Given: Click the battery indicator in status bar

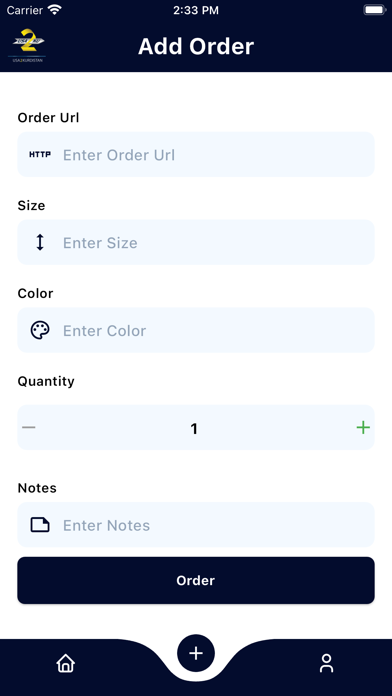Looking at the screenshot, I should point(375,10).
